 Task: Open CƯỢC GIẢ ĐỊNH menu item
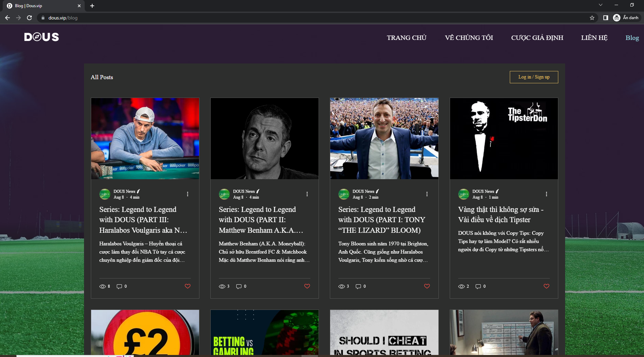coord(537,38)
